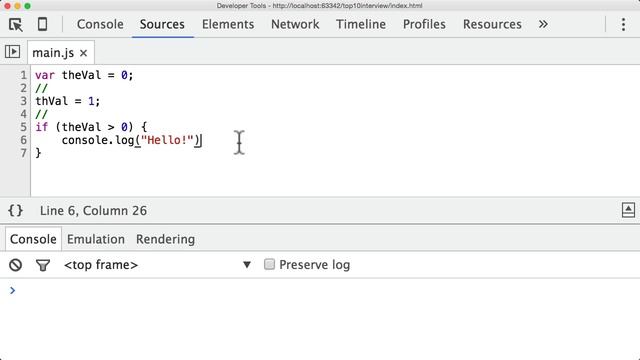The height and width of the screenshot is (360, 640).
Task: Click the green window zoom button
Action: coord(27,6)
